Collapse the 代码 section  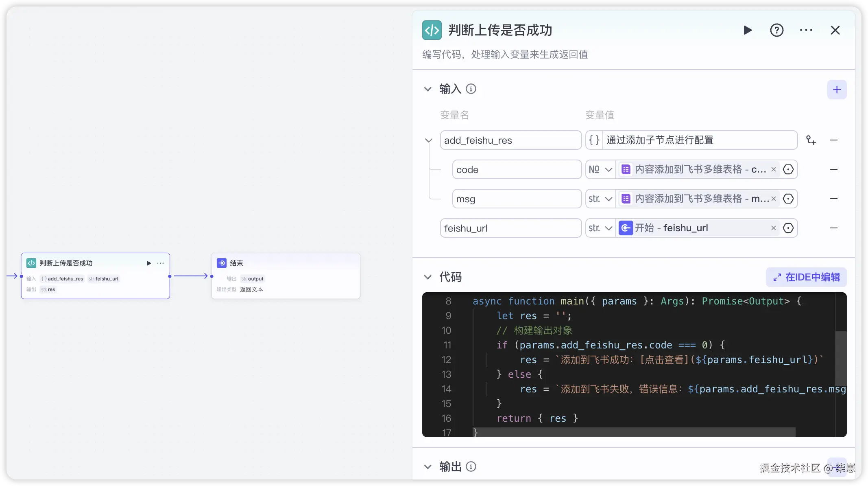click(427, 277)
